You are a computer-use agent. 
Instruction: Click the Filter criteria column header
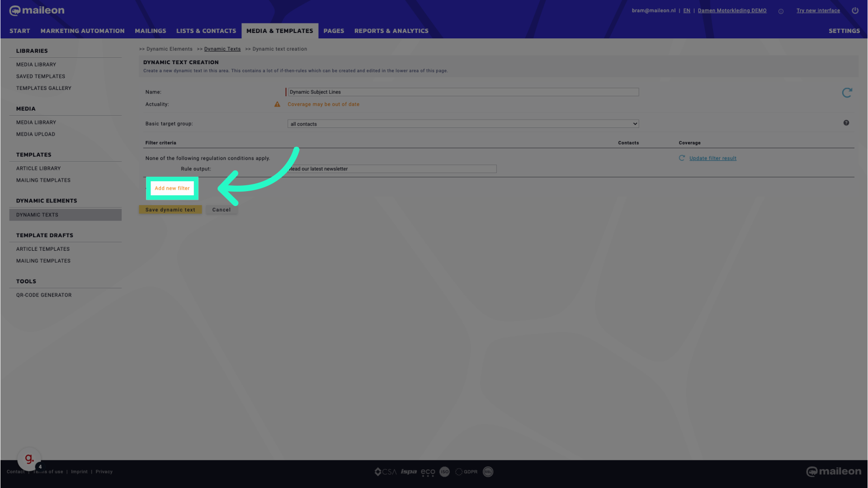pyautogui.click(x=161, y=143)
